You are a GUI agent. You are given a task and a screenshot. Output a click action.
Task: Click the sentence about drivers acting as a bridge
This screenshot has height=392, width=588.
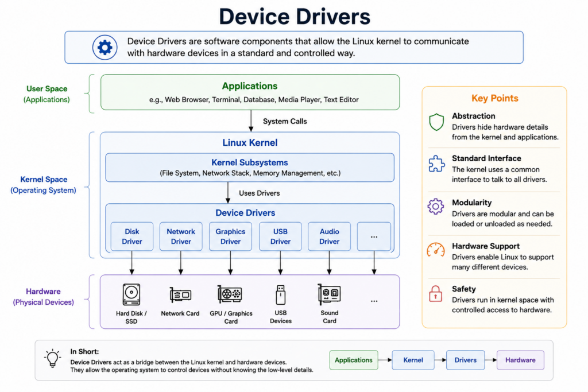[x=179, y=362]
